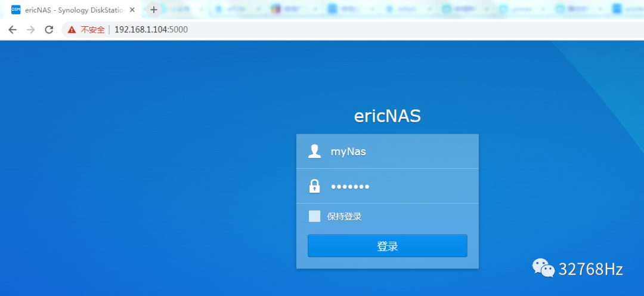The height and width of the screenshot is (296, 644).
Task: Click the 不安全 security label
Action: (x=92, y=30)
